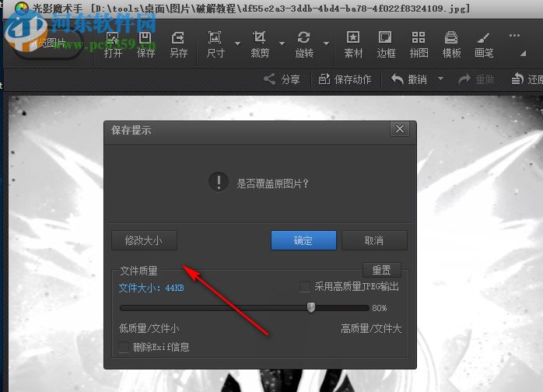543x392 pixels.
Task: Click the 文件大小: 44KB text
Action: (152, 288)
